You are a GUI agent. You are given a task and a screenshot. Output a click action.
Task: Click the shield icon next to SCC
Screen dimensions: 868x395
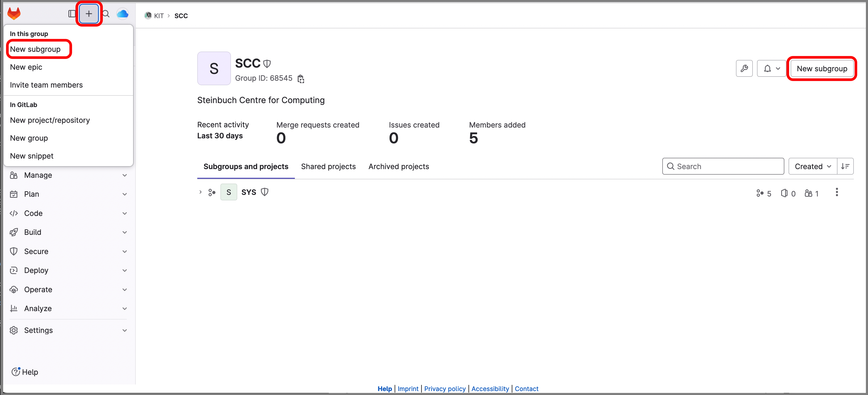pos(266,63)
